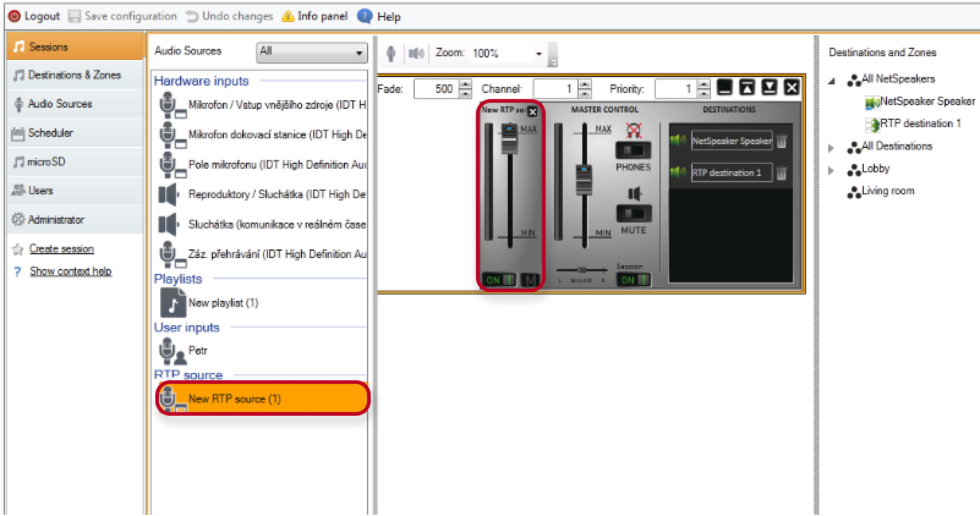Toggle the PHONES switch
The width and height of the screenshot is (980, 516).
coord(633,150)
